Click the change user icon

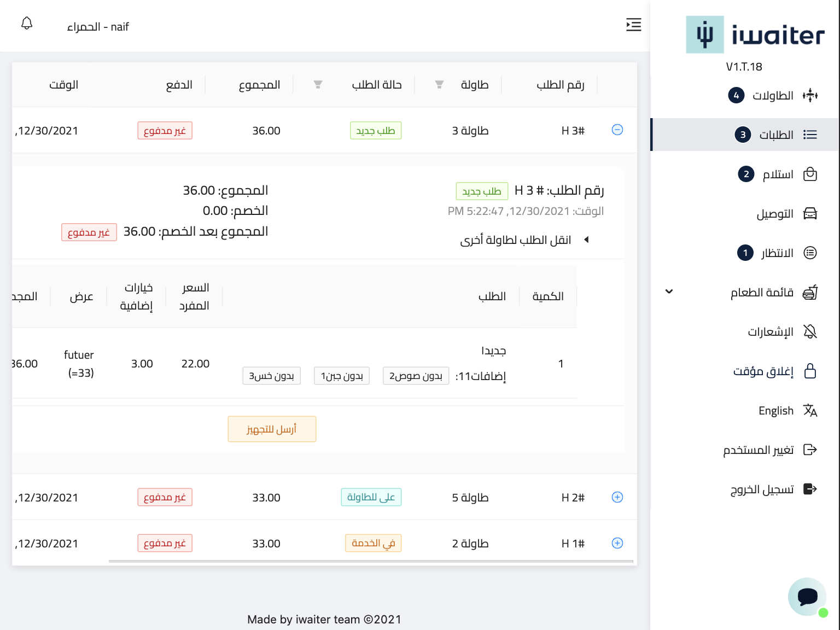point(810,450)
